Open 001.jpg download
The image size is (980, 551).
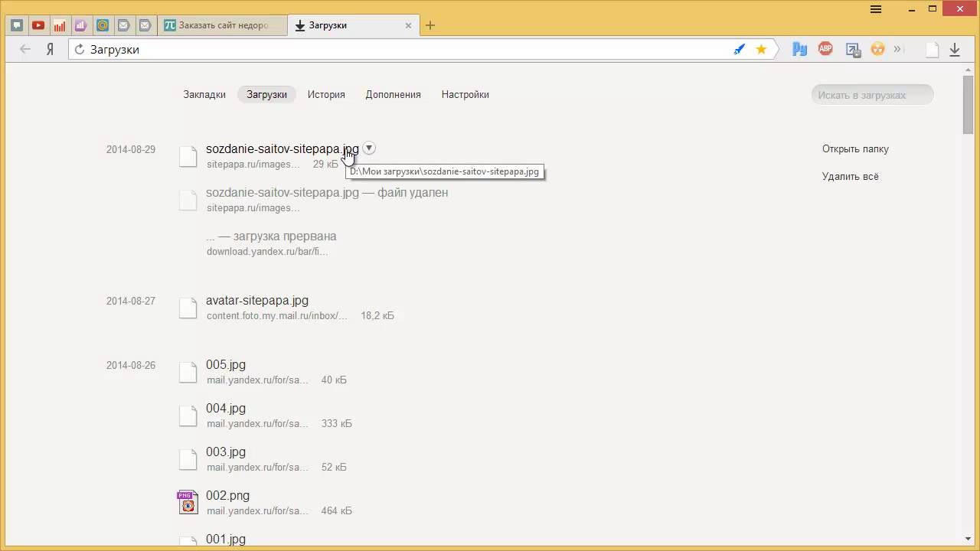225,540
